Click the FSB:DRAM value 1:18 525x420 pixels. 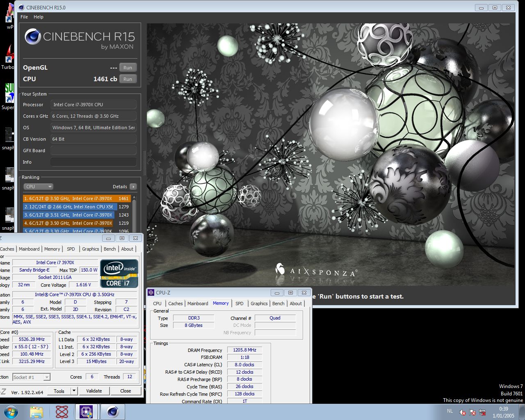coord(244,357)
